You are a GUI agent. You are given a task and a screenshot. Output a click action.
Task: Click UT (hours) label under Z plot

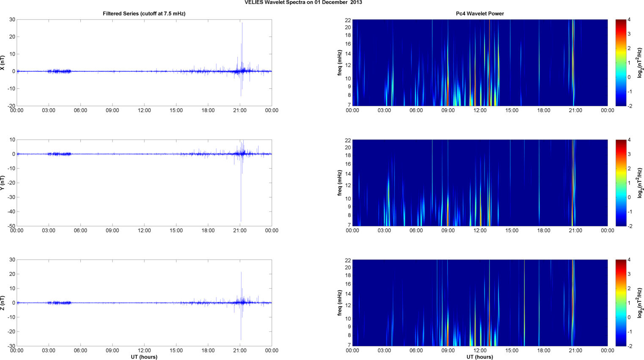pyautogui.click(x=144, y=357)
